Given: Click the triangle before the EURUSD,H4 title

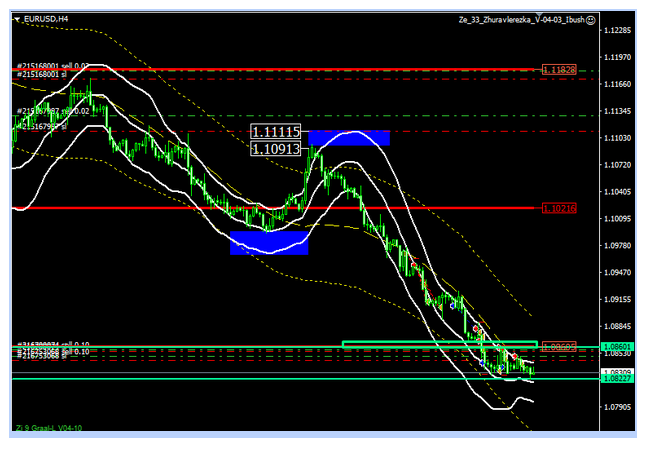Looking at the screenshot, I should tap(18, 19).
